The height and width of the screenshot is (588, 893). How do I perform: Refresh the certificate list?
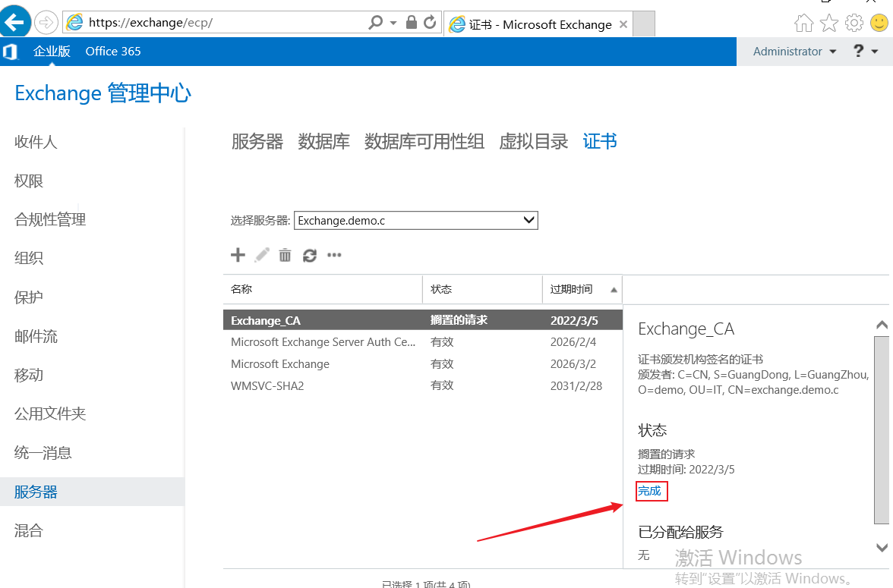(309, 255)
